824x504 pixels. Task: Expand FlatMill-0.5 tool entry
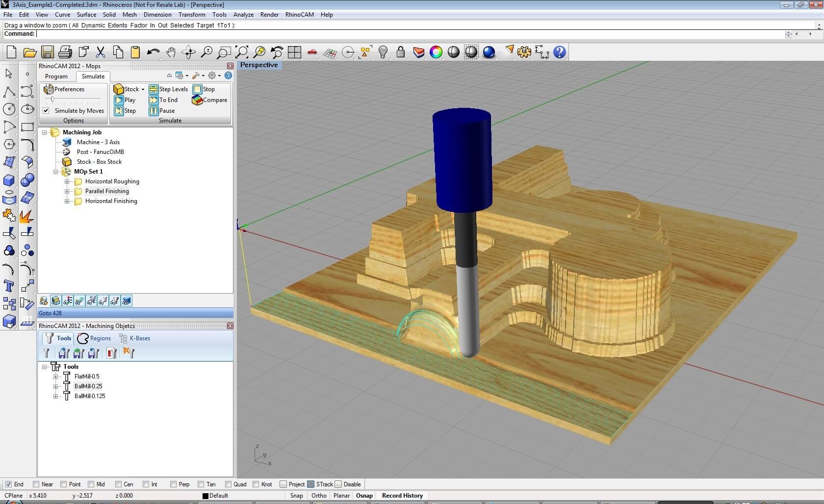pos(56,377)
